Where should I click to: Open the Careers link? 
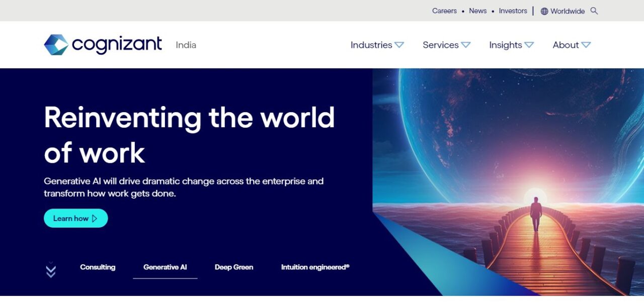[444, 11]
